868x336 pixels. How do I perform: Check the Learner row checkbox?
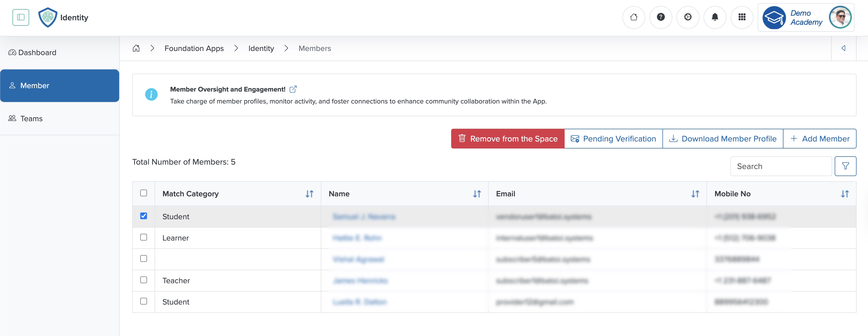coord(144,237)
